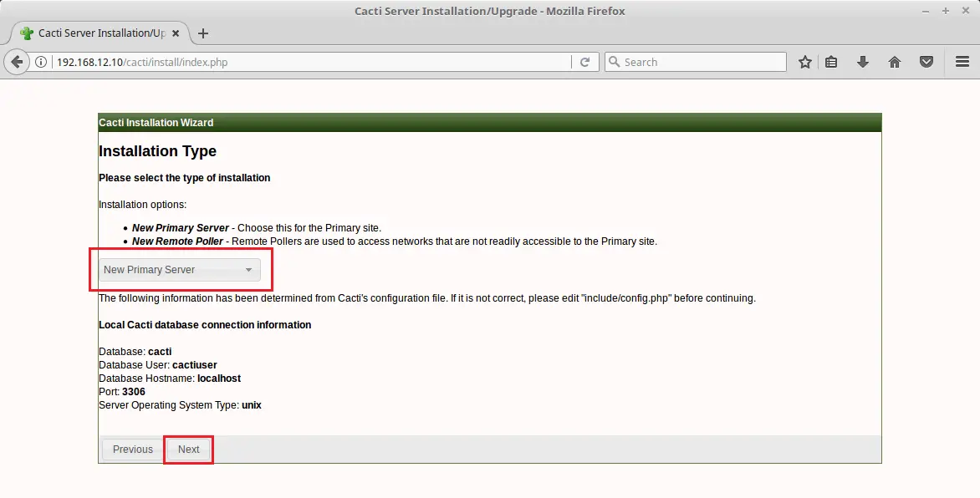Save page to Pocket
The image size is (980, 498).
[926, 61]
